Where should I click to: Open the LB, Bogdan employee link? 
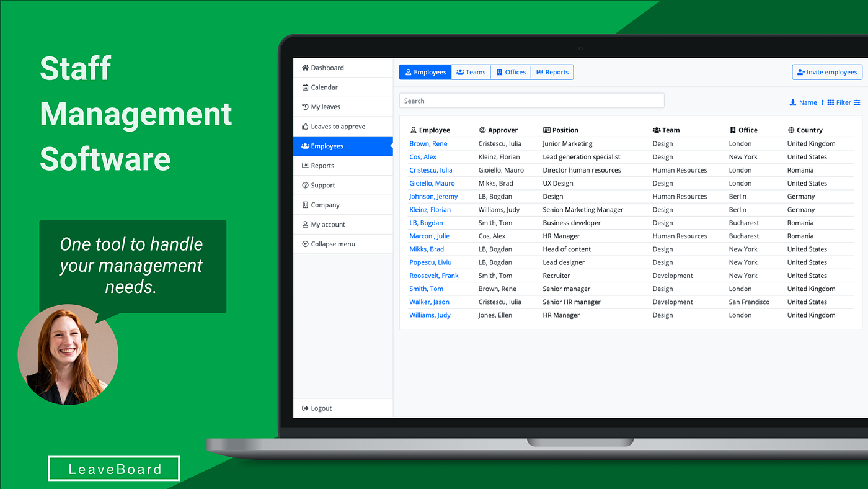[x=426, y=223]
